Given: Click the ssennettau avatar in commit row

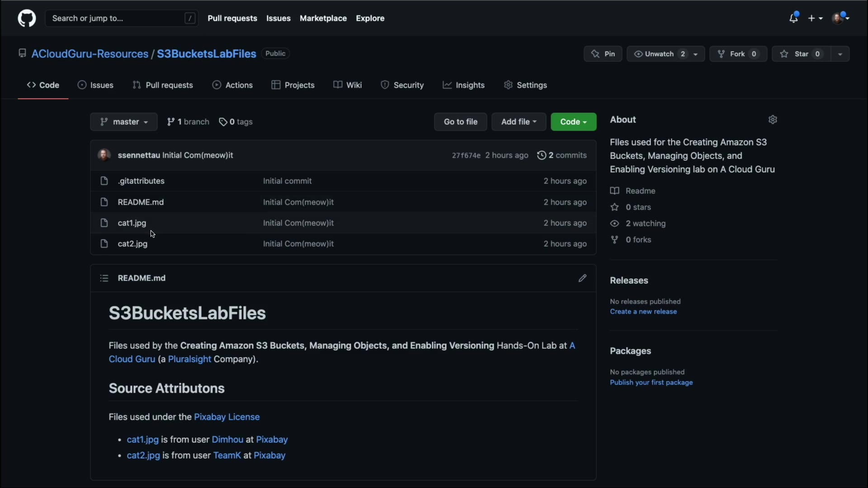Looking at the screenshot, I should point(104,155).
